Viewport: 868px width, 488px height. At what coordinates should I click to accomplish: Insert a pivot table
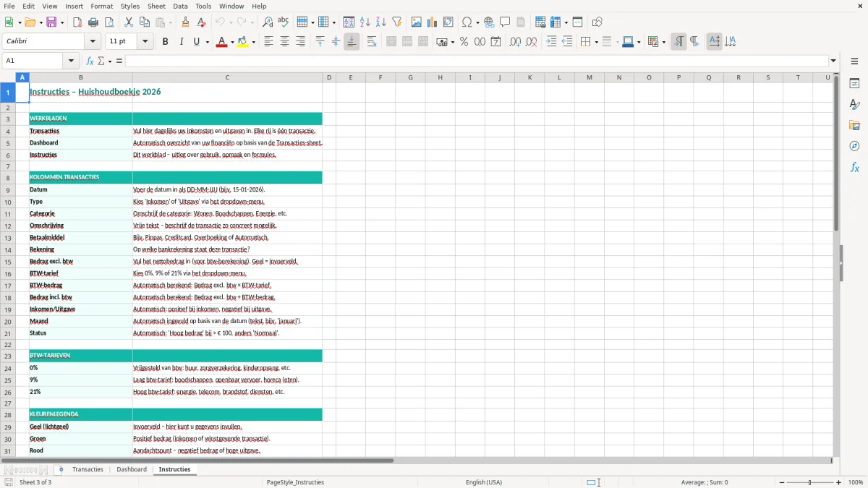[x=448, y=22]
